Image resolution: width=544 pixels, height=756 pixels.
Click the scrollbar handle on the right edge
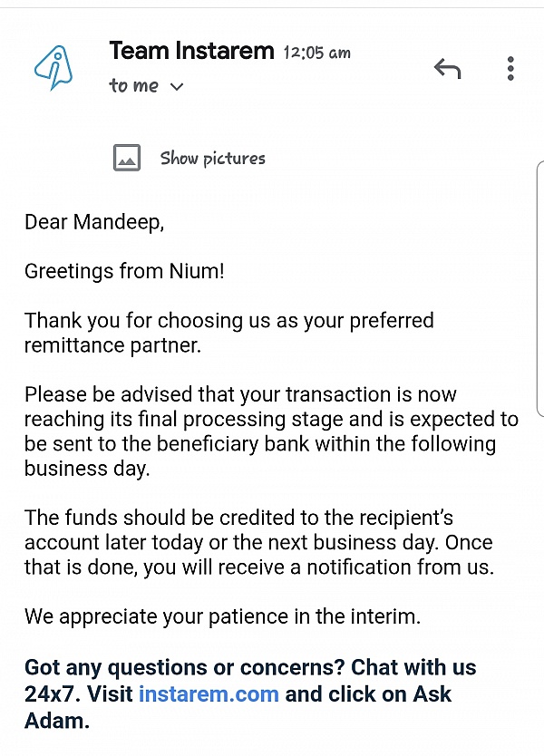[x=540, y=289]
